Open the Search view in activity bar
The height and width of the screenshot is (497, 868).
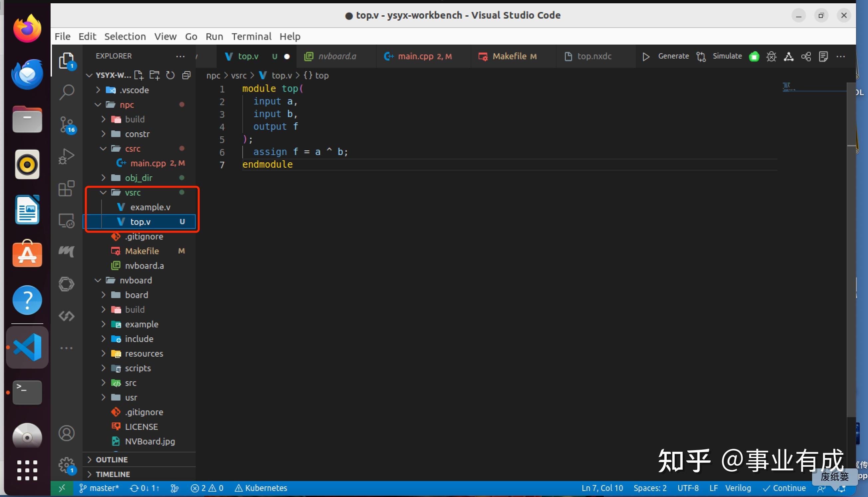point(67,92)
